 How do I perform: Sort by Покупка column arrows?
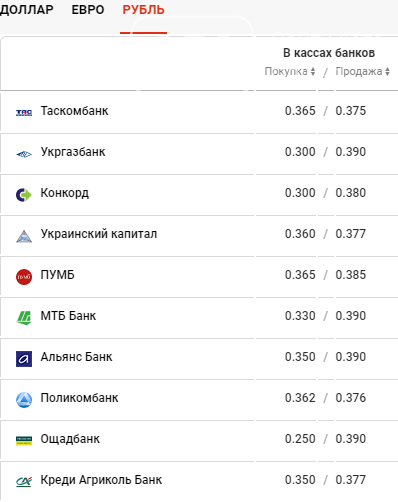(x=313, y=71)
